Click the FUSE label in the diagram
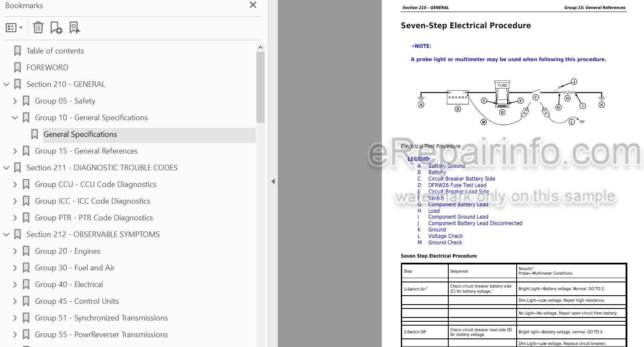The width and height of the screenshot is (644, 347). [x=503, y=85]
